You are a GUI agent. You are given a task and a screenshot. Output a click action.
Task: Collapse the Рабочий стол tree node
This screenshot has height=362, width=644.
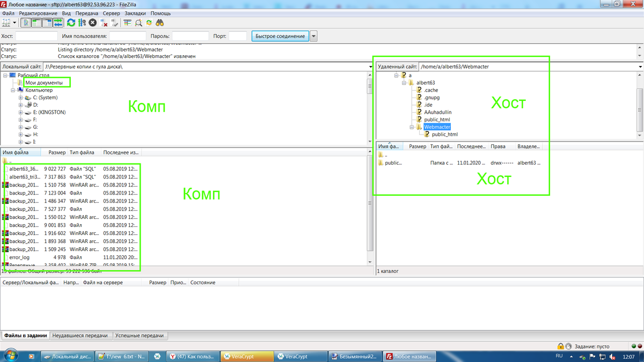coord(5,75)
